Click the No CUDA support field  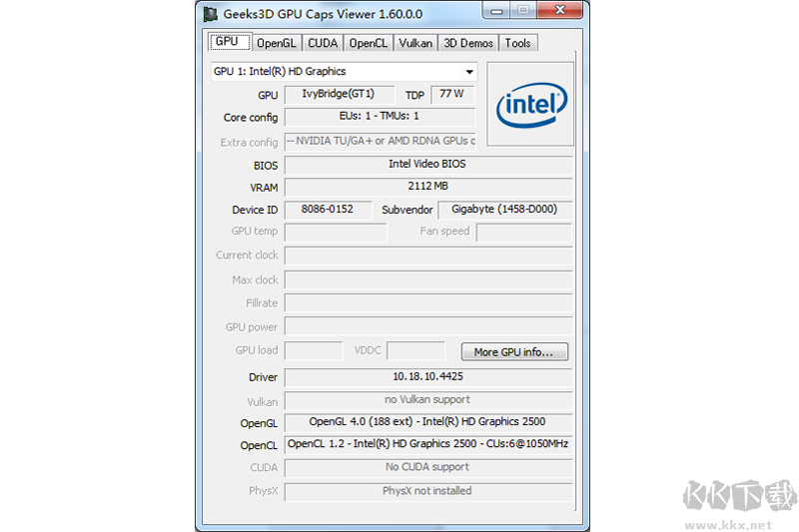(x=428, y=468)
